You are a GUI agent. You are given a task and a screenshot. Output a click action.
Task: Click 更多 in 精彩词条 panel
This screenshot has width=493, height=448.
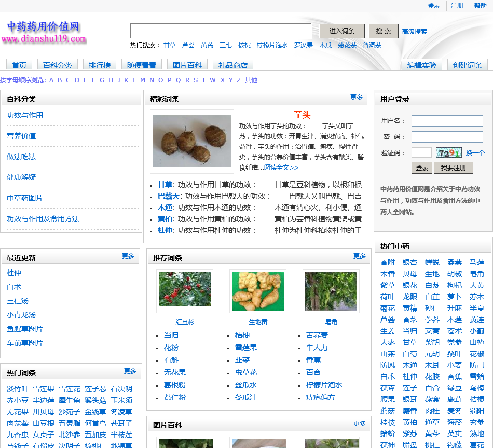[x=356, y=97]
